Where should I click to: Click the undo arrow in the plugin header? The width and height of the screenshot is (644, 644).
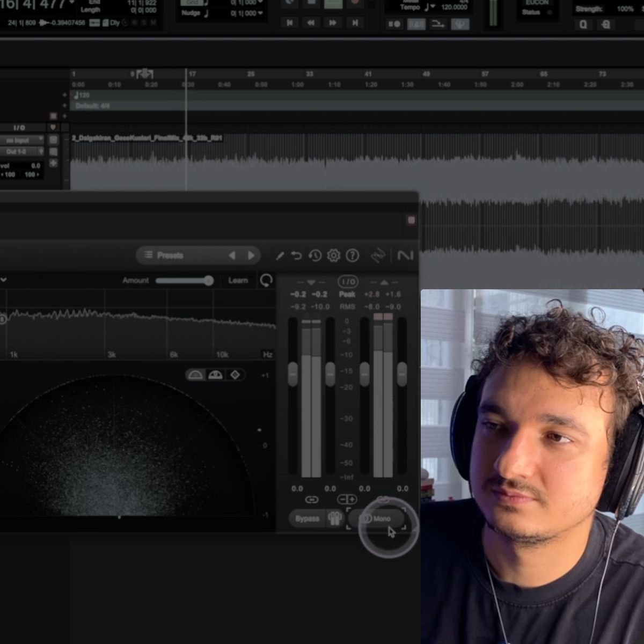point(296,256)
